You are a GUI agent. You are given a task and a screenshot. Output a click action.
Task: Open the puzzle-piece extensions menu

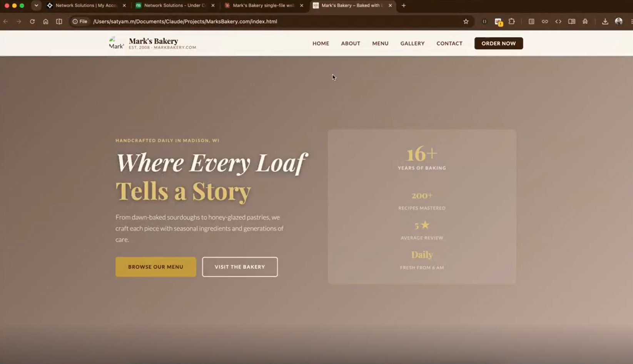(512, 22)
